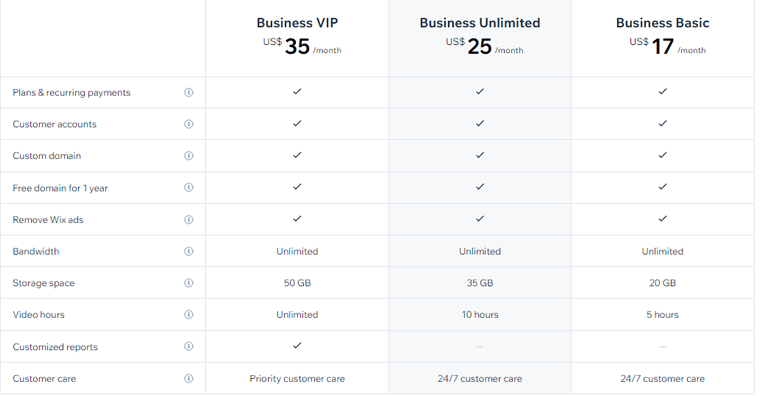Click the US$ 17 /month price
760x396 pixels.
pos(667,47)
